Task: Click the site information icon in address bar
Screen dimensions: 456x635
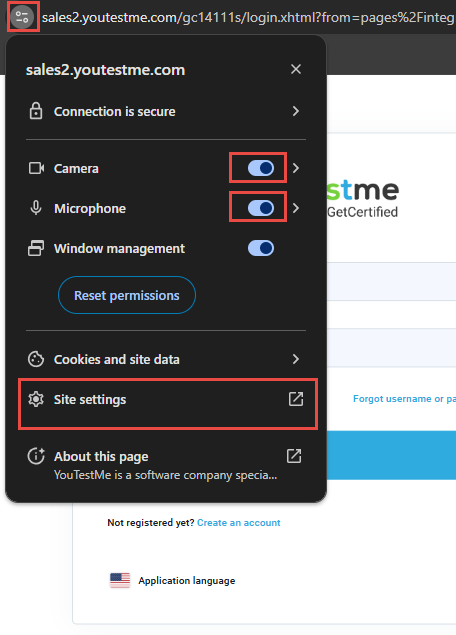Action: pos(22,17)
